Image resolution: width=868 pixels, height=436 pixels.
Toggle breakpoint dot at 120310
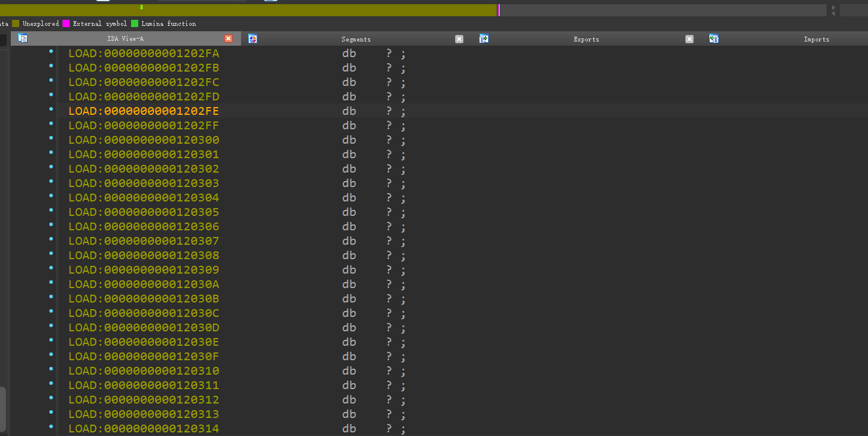click(51, 369)
